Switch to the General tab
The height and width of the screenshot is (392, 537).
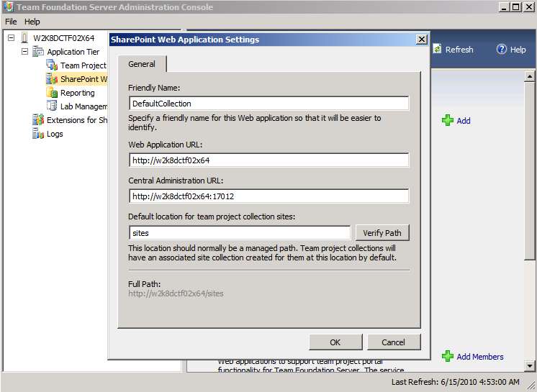click(142, 64)
